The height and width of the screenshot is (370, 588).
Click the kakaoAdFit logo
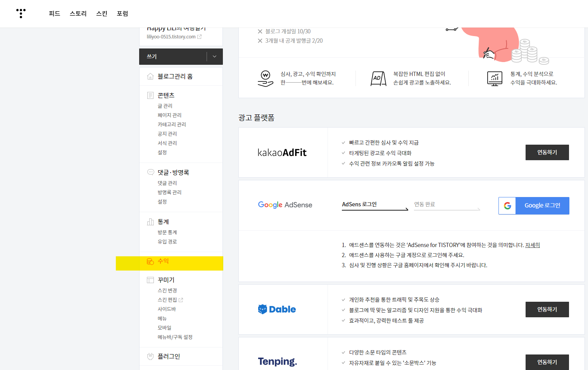click(282, 152)
